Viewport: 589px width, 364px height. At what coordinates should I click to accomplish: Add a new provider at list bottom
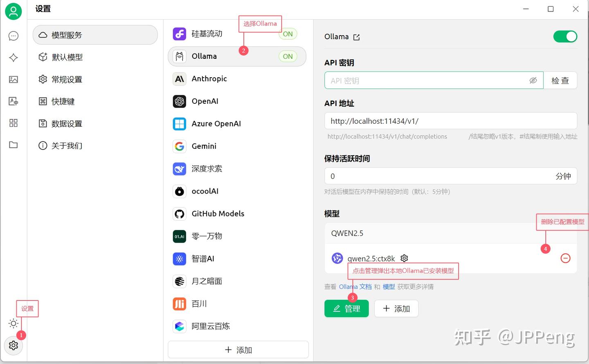point(238,350)
